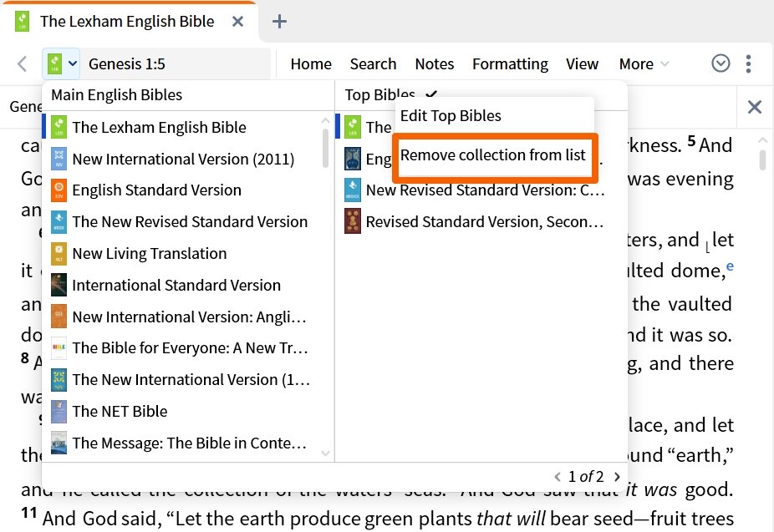
Task: Click the NET Bible cover icon
Action: [59, 411]
